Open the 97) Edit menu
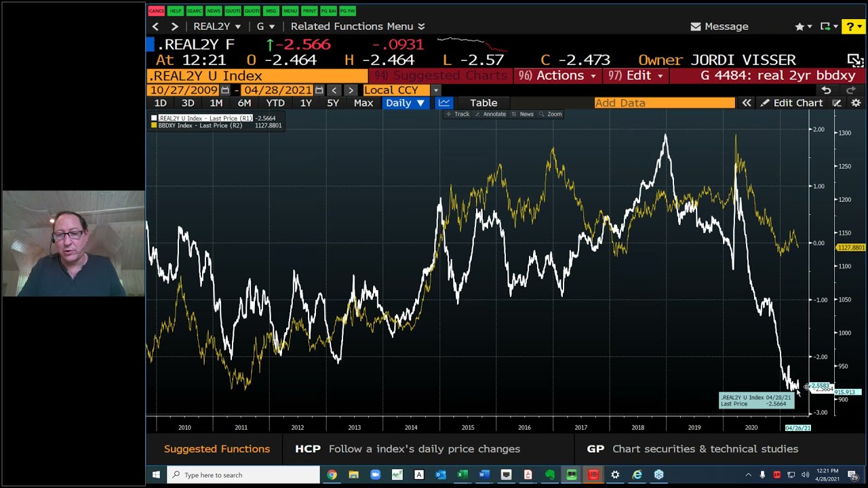The width and height of the screenshot is (868, 488). (635, 76)
